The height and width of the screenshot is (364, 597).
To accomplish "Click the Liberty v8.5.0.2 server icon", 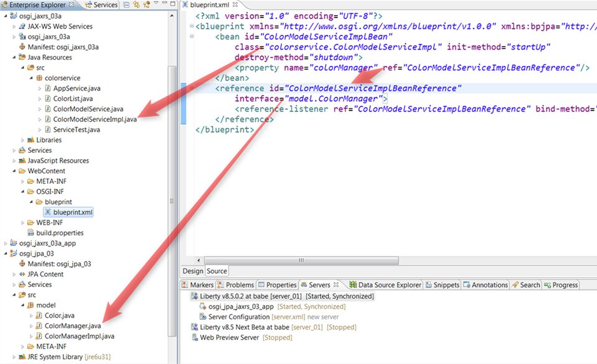I will [194, 297].
